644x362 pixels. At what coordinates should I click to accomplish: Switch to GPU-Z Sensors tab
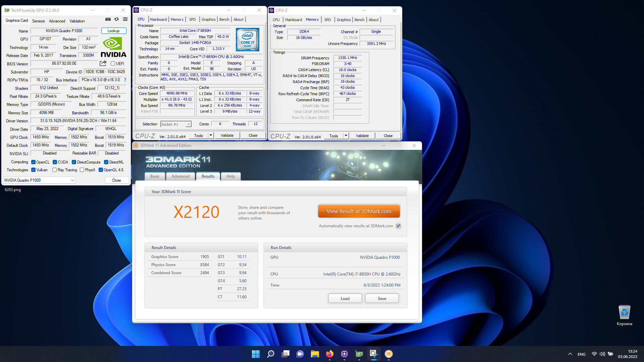38,21
